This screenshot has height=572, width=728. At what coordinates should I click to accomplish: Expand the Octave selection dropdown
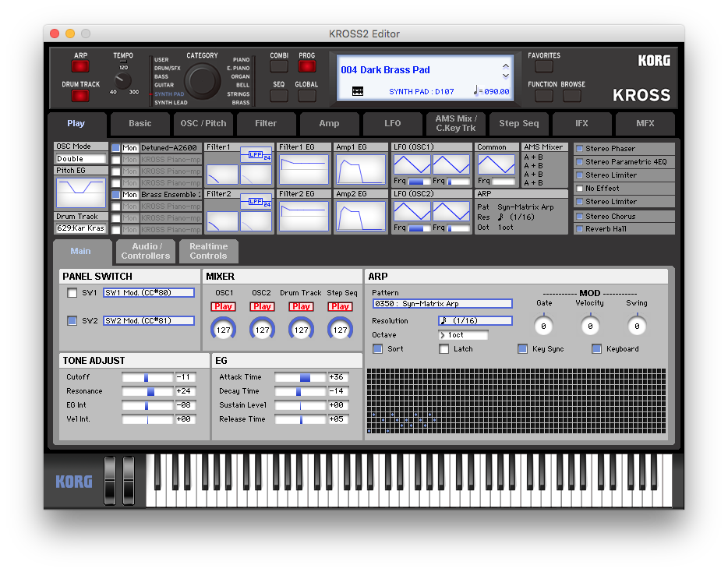[463, 335]
